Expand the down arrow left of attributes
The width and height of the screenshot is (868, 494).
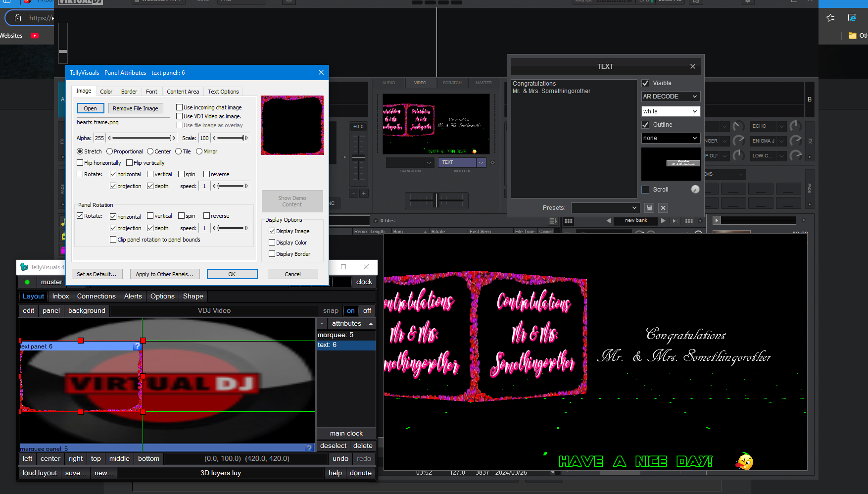(322, 324)
